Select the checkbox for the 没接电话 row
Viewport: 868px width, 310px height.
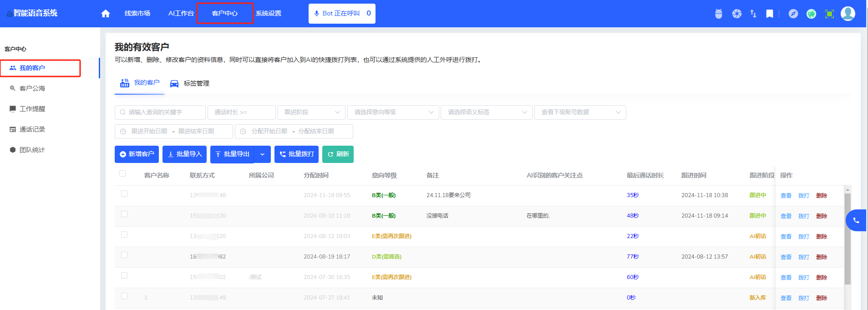124,214
